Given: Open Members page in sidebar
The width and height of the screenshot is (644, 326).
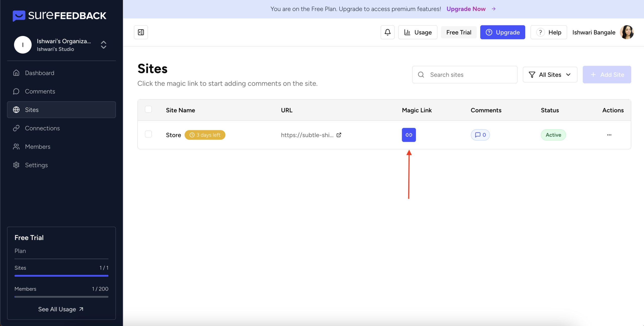Looking at the screenshot, I should [37, 147].
